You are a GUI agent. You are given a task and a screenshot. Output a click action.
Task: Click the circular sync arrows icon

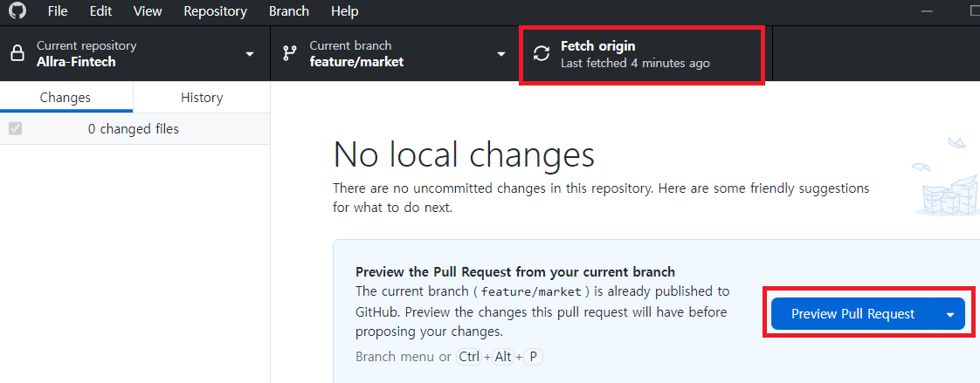click(542, 53)
